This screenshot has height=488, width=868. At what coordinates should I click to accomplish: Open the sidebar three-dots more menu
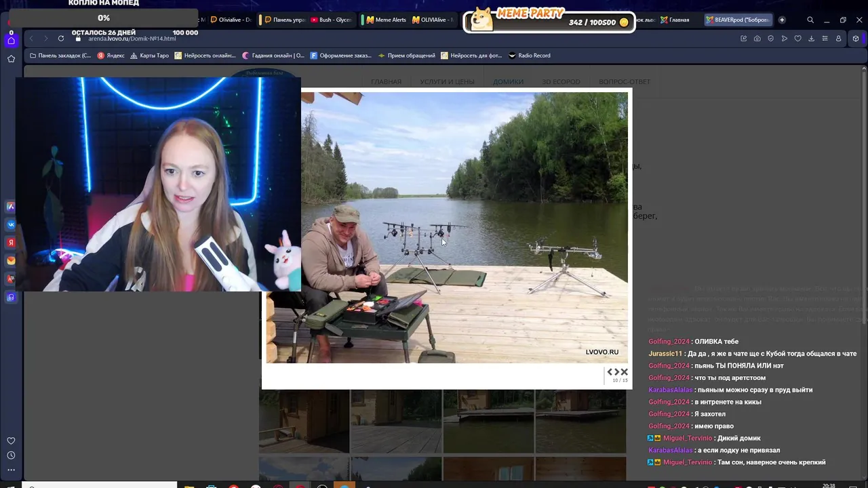tap(11, 470)
